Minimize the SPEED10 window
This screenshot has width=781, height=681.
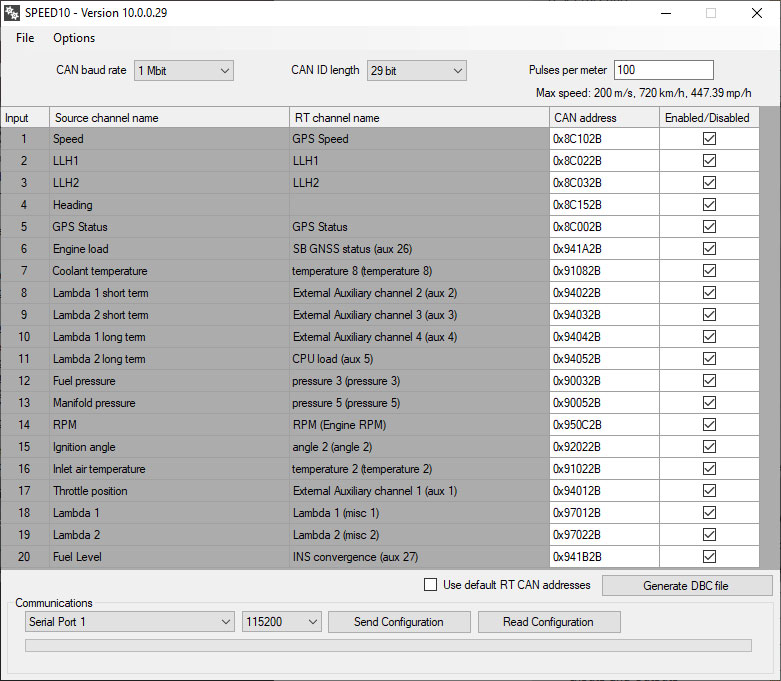point(665,13)
